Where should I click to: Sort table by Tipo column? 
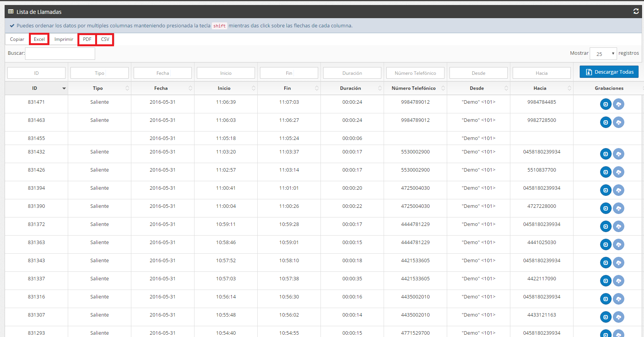tap(100, 88)
